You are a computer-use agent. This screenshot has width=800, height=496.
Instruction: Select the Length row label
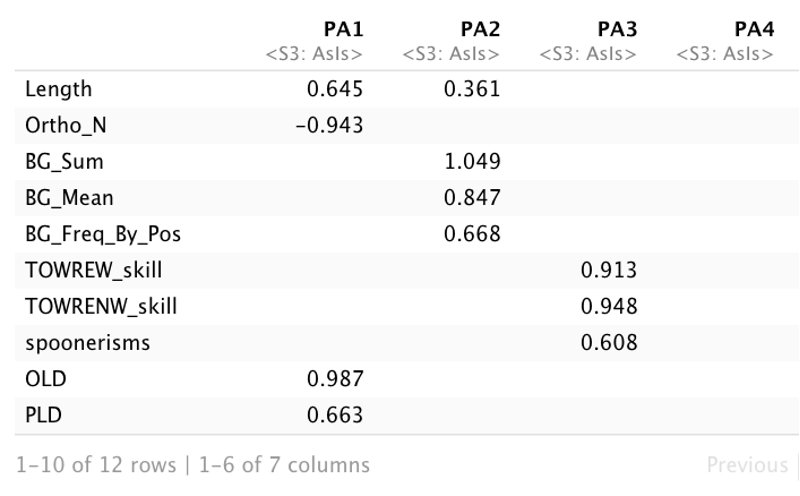59,89
